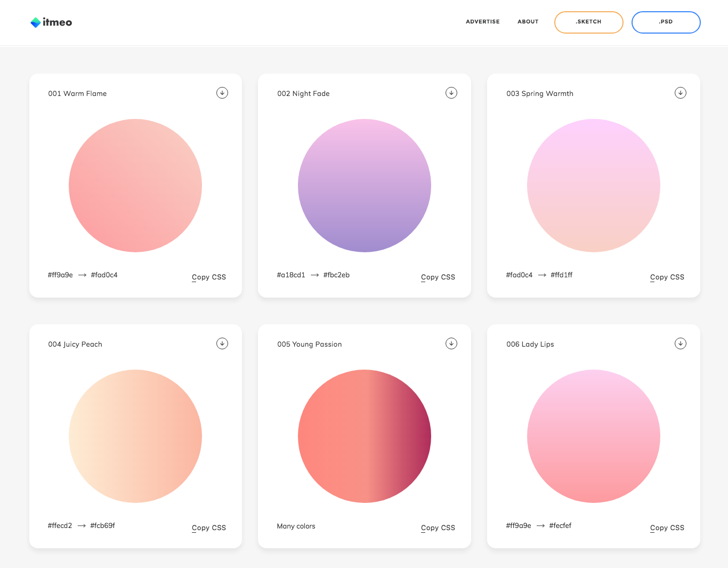The image size is (728, 568).
Task: Click the #ffd1ff hex code in Spring Warmth
Action: click(x=562, y=275)
